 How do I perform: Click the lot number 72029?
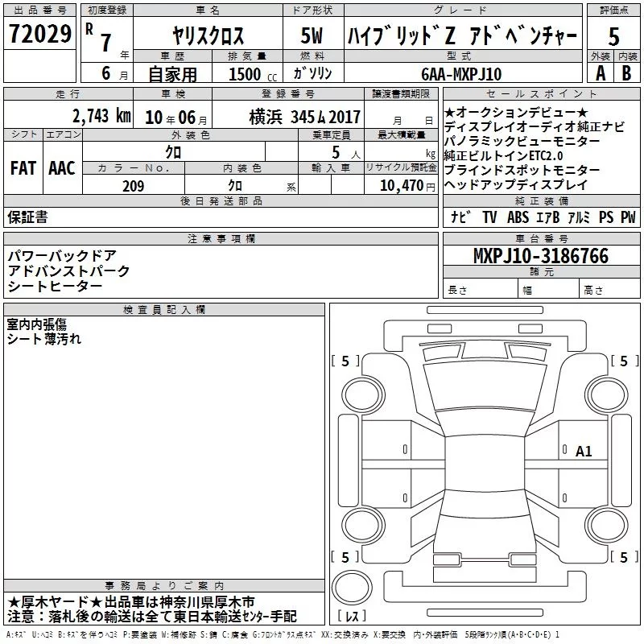(x=39, y=34)
